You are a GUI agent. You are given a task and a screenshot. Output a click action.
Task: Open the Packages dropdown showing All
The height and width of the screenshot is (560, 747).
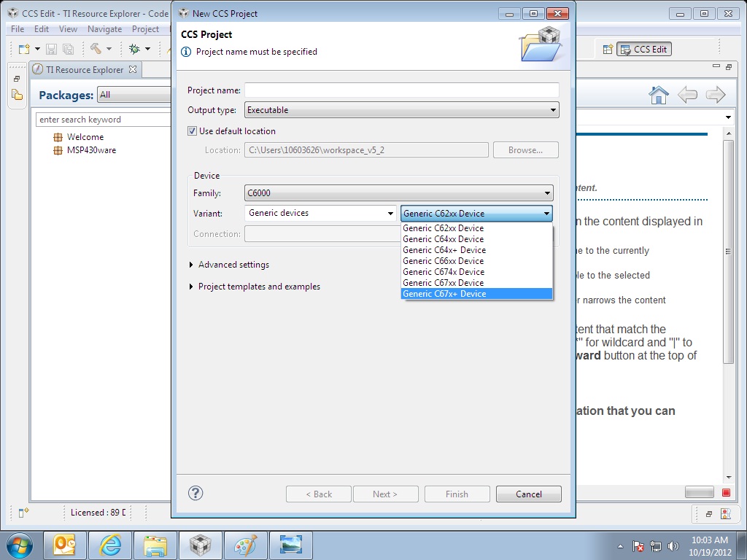pyautogui.click(x=134, y=95)
